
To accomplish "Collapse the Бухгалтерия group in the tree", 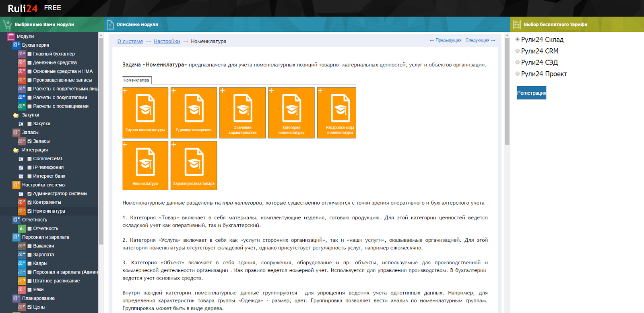I will tap(16, 45).
